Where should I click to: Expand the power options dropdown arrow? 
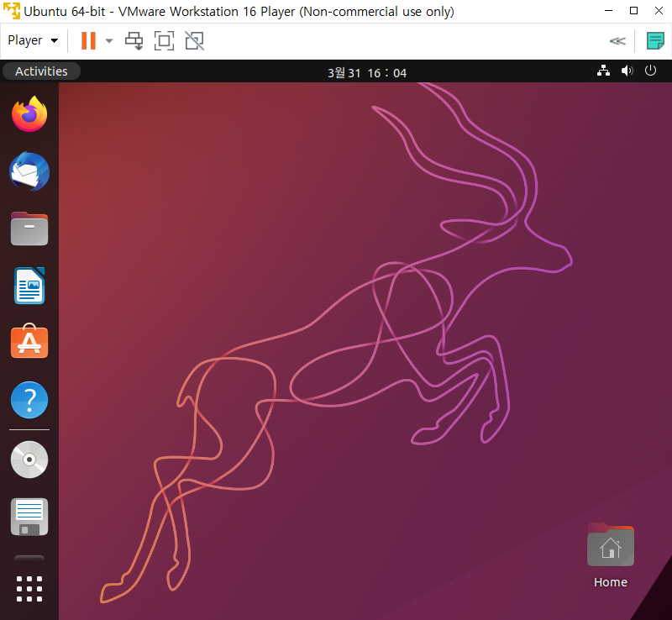pos(109,40)
